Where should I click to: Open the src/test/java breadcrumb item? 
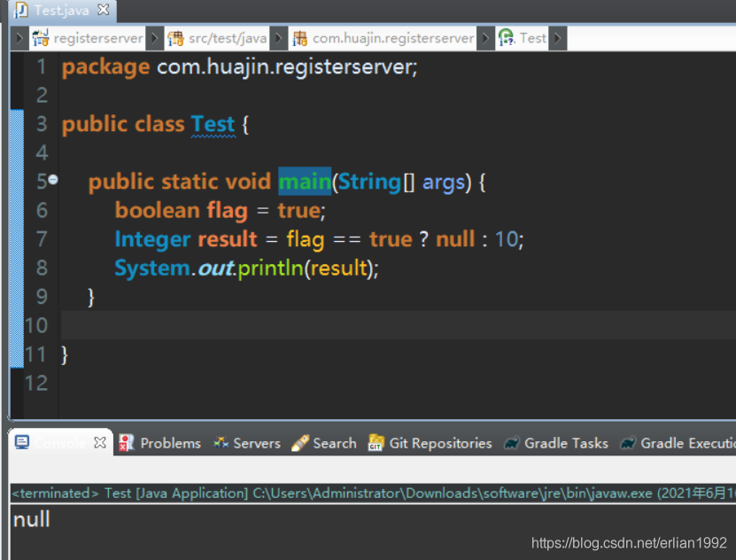pos(228,38)
